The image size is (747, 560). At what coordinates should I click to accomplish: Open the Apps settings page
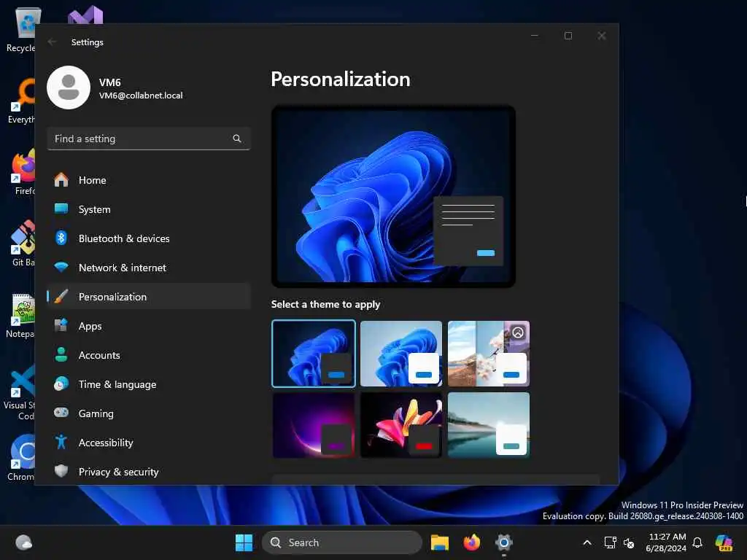pyautogui.click(x=149, y=326)
